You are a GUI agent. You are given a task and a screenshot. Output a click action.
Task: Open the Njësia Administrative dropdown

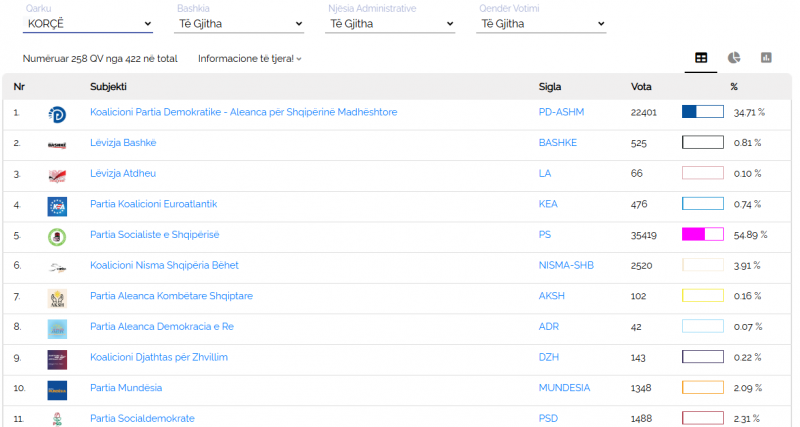tap(390, 23)
